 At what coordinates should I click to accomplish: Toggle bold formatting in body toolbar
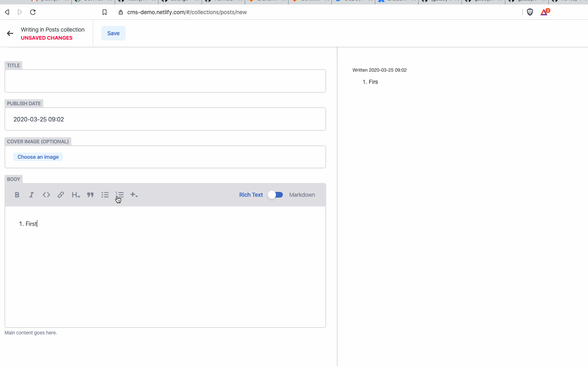click(x=17, y=195)
